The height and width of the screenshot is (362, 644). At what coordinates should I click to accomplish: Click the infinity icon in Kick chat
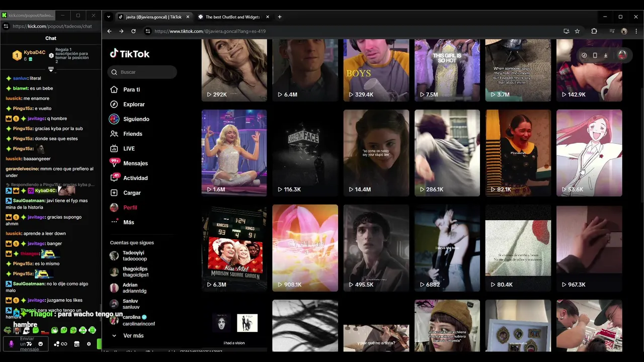click(64, 344)
